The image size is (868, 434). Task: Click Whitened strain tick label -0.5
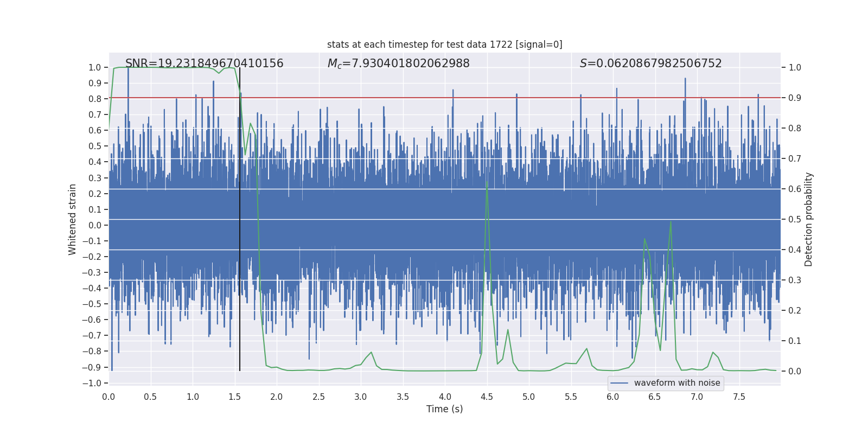pos(92,304)
